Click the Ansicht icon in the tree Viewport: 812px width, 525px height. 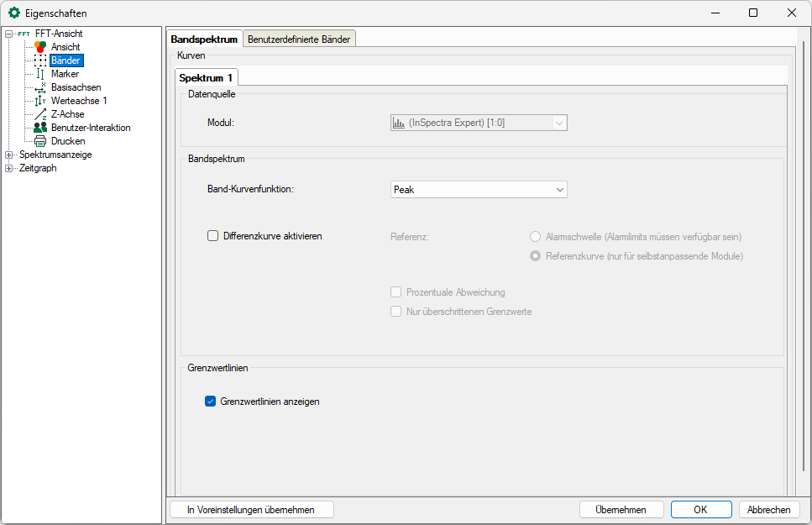40,47
